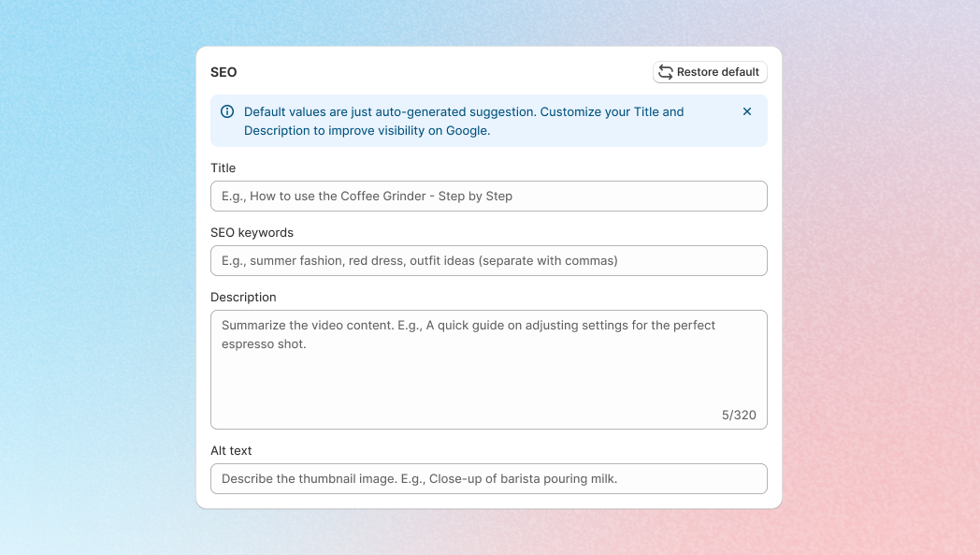The image size is (980, 555).
Task: Click the Title field label
Action: [223, 168]
